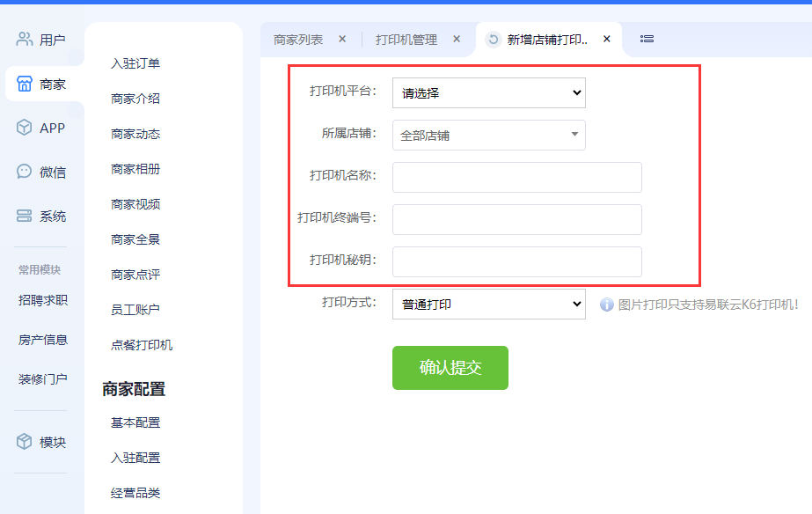Open the 房产信息 module link
This screenshot has height=514, width=812.
(43, 340)
